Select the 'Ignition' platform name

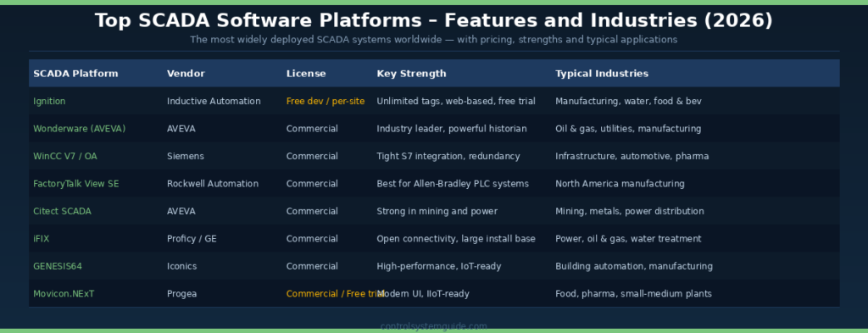(x=49, y=101)
